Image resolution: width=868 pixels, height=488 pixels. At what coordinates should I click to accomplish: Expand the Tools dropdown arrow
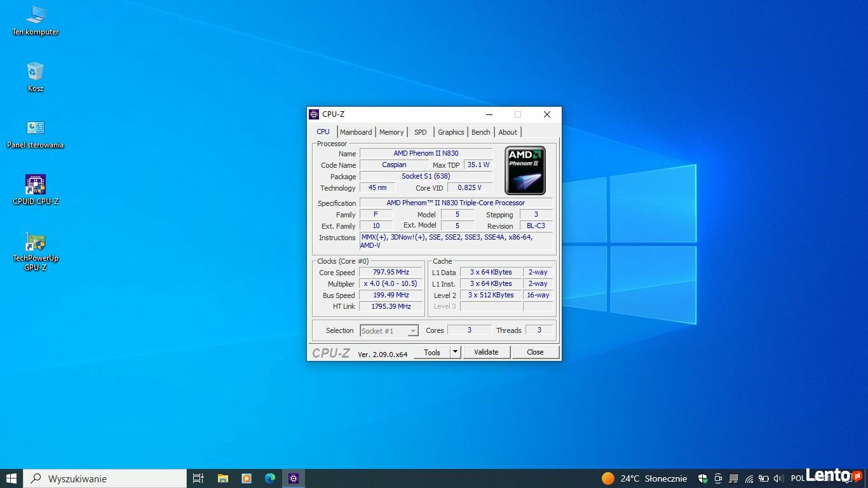pyautogui.click(x=455, y=352)
